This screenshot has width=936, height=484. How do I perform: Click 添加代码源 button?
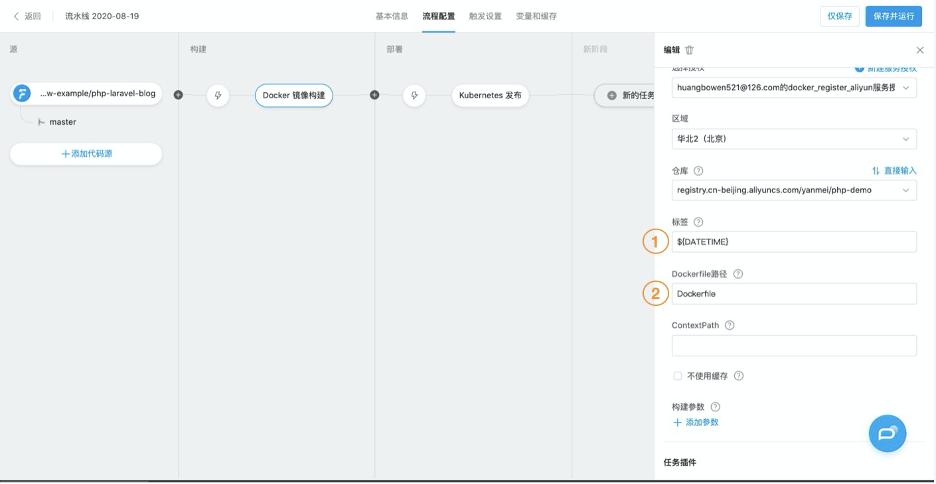(86, 154)
